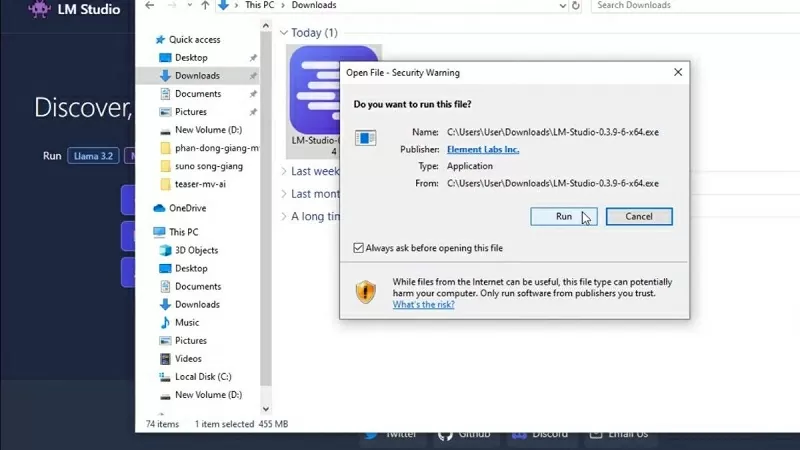
Task: Open Videos folder in navigation pane
Action: click(x=188, y=358)
